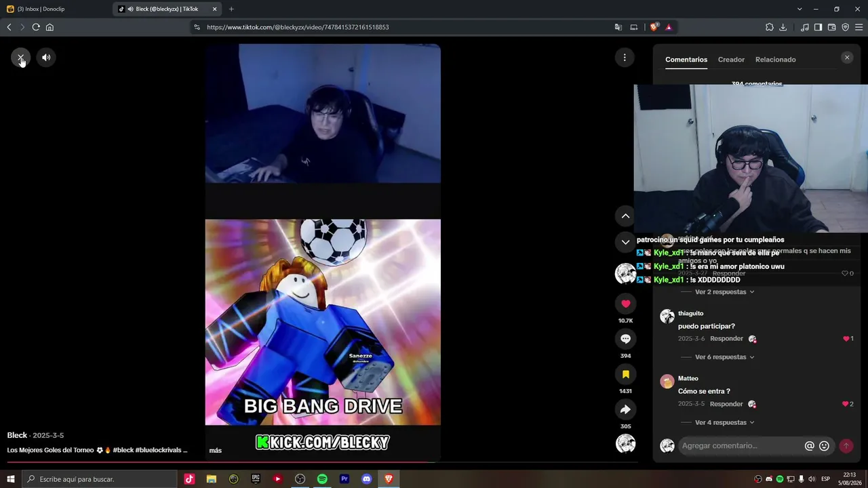868x488 pixels.
Task: Open Brave VPN shield icon
Action: click(x=846, y=27)
